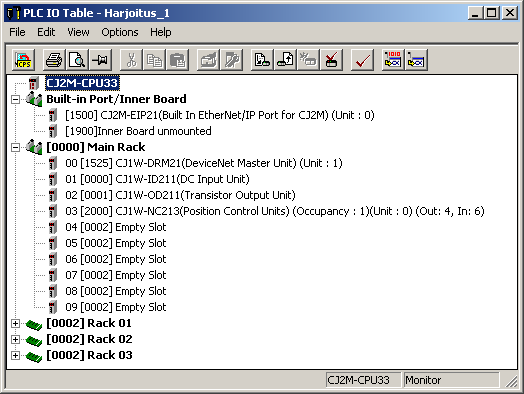Select the [1500] CJ2M-EIP21 EtherNet/IP entry

220,115
